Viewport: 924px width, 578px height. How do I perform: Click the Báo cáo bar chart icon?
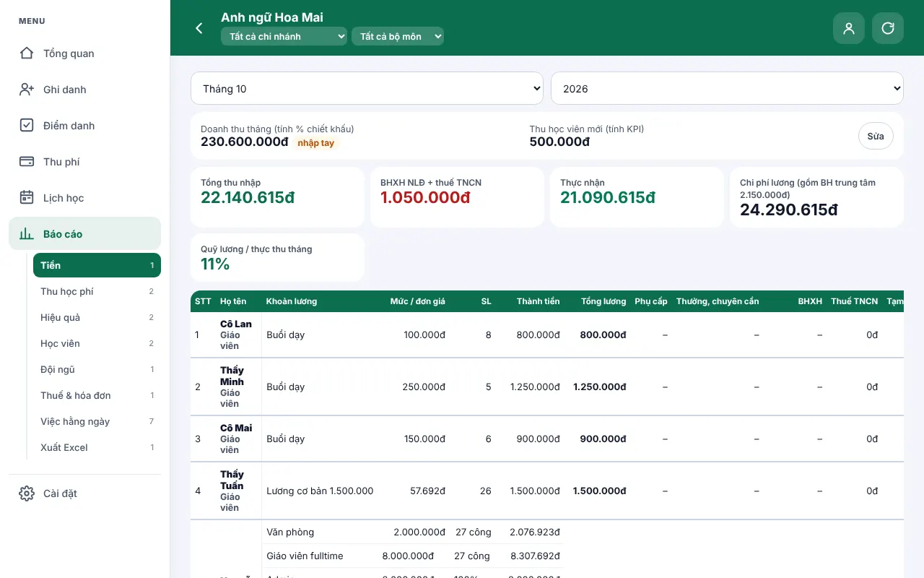click(x=27, y=234)
